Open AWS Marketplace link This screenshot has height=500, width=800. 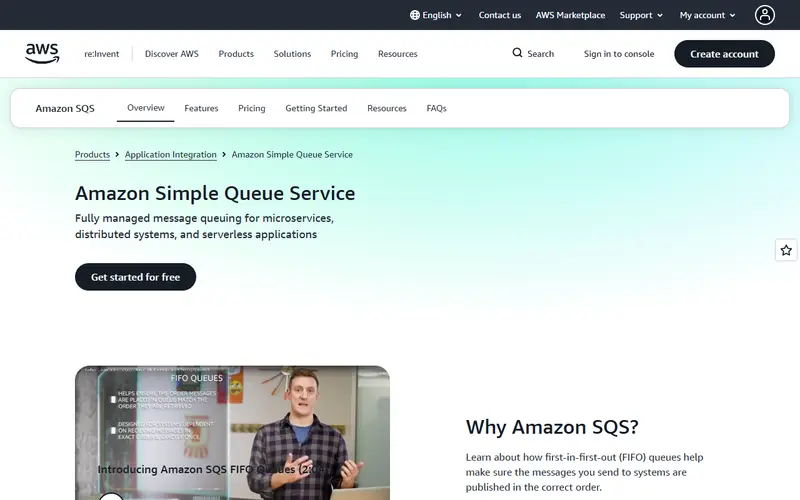(x=570, y=15)
